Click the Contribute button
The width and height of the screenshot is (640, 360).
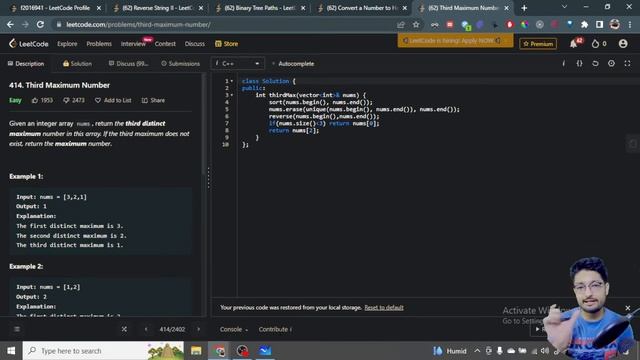pyautogui.click(x=275, y=329)
